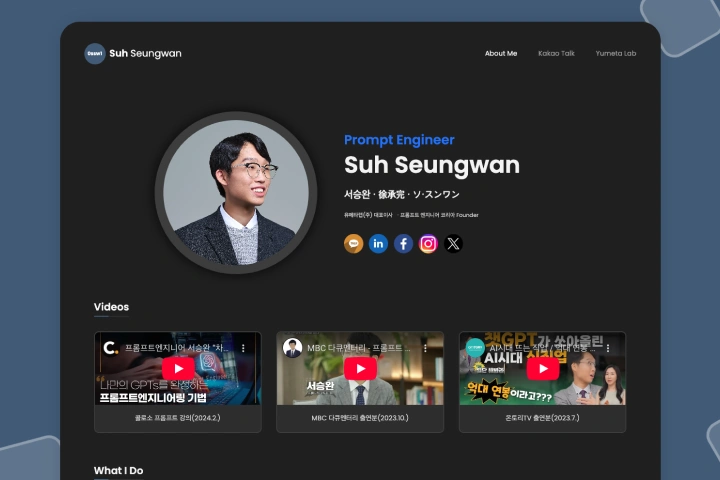The height and width of the screenshot is (480, 720).
Task: Open more options on the MBC video
Action: point(426,348)
